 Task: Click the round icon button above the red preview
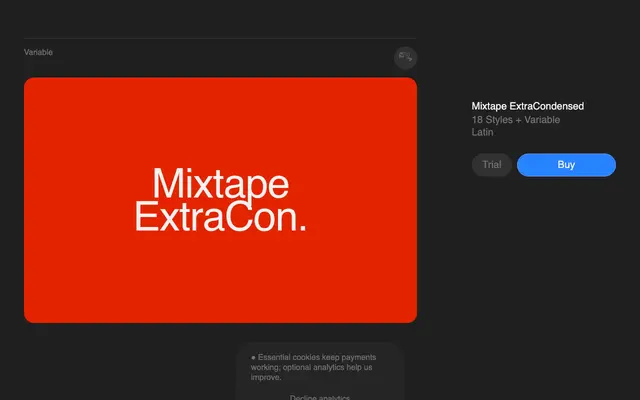coord(405,58)
